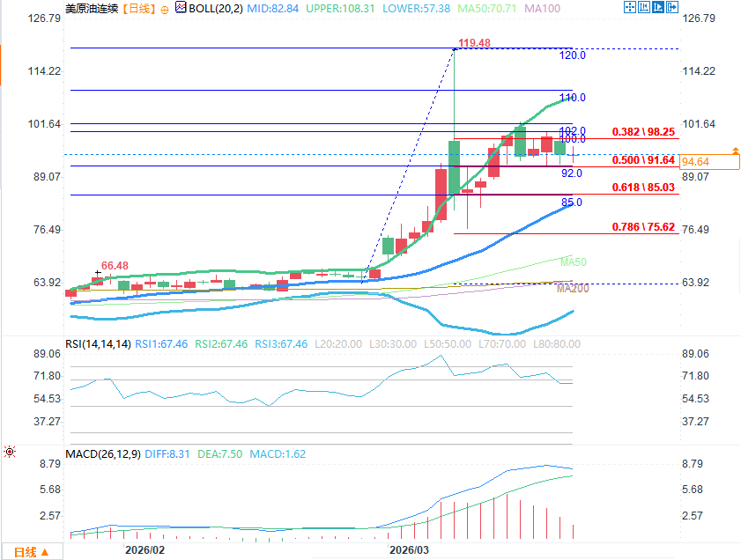Click the UPPER:108.31 value
Image resolution: width=741 pixels, height=560 pixels.
pyautogui.click(x=340, y=9)
